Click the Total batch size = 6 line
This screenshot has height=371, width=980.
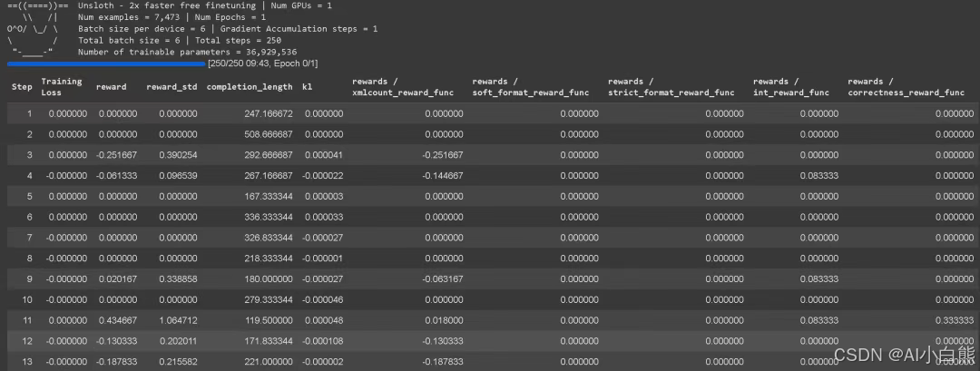click(x=180, y=40)
